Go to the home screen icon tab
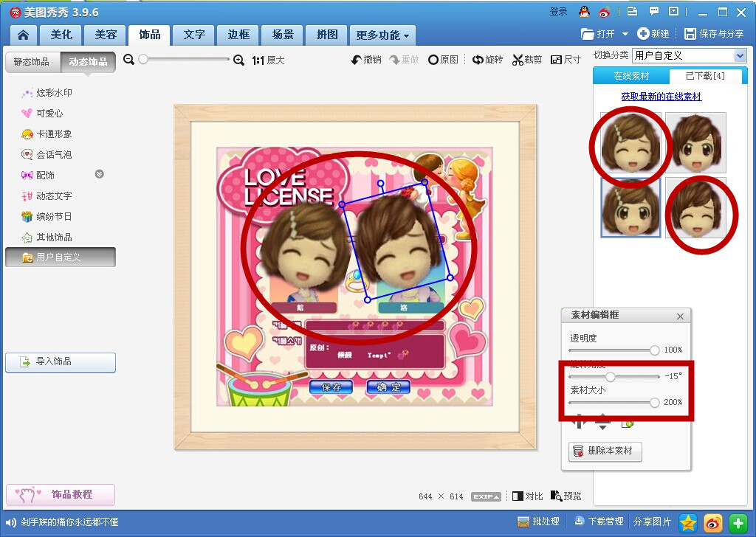The width and height of the screenshot is (756, 537). tap(23, 35)
